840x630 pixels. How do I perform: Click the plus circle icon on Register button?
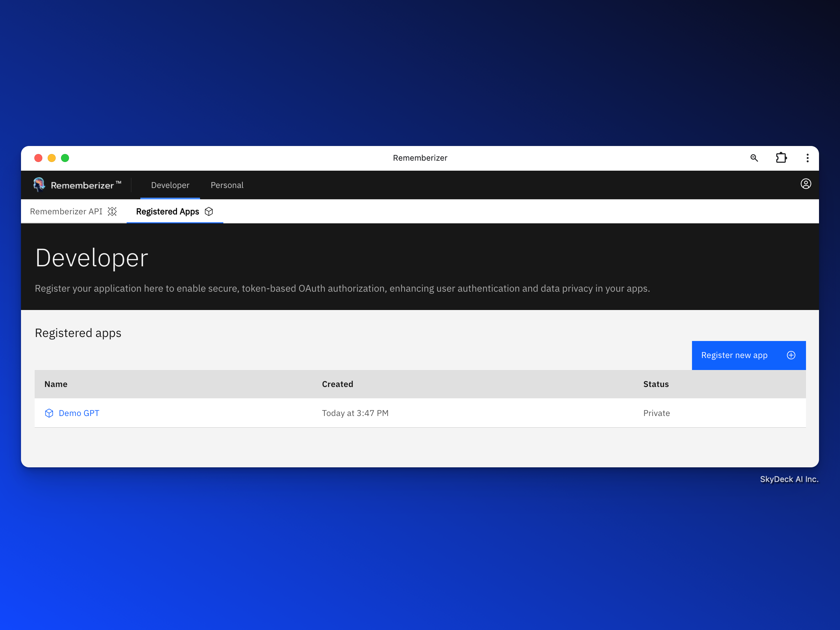pyautogui.click(x=791, y=355)
